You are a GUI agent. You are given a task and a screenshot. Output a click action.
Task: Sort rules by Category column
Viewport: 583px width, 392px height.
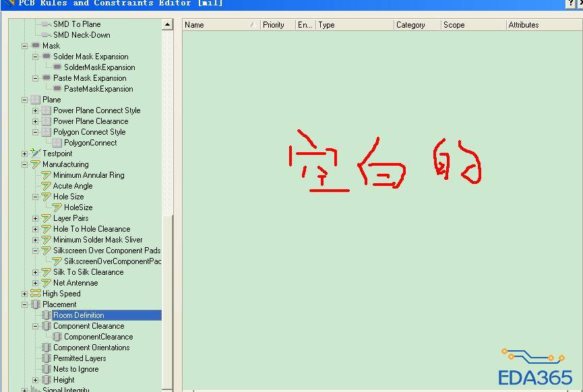(x=418, y=25)
